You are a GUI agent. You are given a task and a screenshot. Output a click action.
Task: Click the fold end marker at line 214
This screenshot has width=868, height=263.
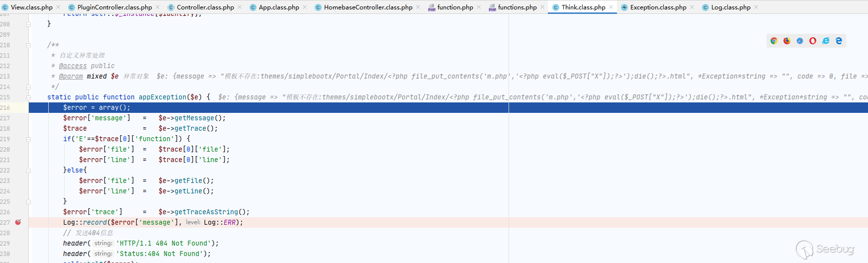click(x=28, y=87)
